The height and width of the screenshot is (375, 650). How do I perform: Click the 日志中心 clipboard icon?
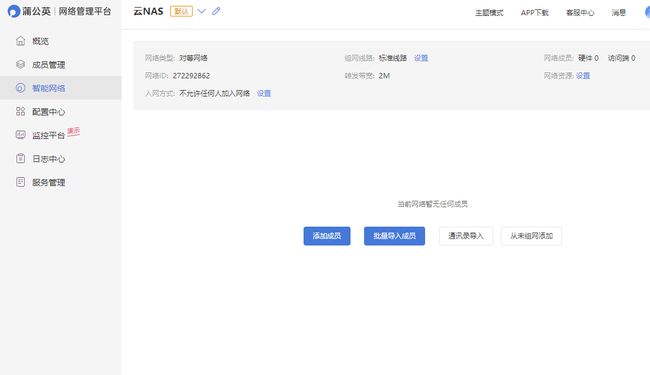20,158
